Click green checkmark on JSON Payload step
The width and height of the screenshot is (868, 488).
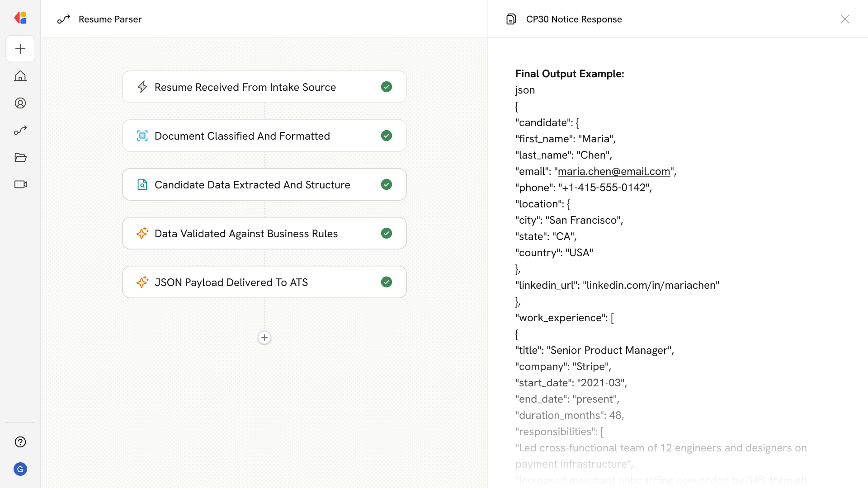pos(386,282)
